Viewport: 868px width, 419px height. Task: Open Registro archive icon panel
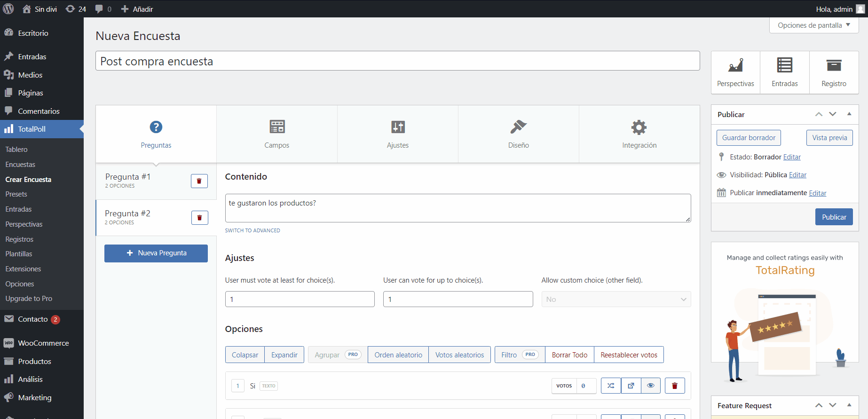coord(834,72)
